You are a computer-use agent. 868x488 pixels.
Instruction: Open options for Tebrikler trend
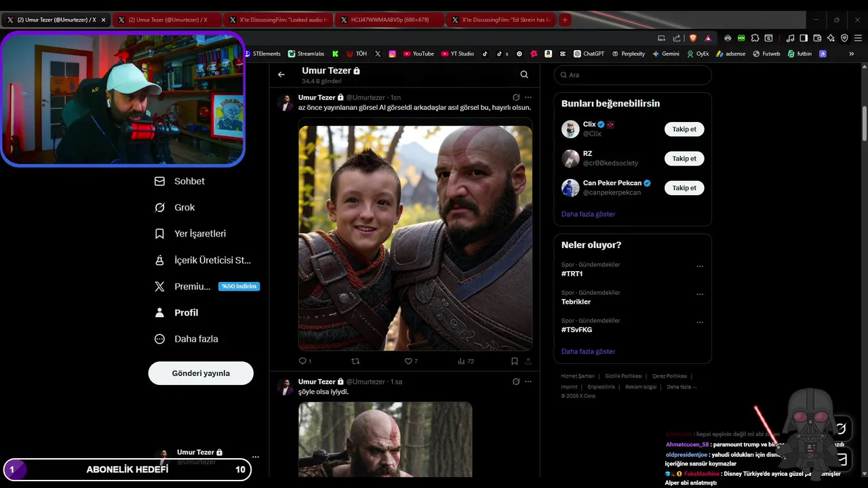point(700,294)
